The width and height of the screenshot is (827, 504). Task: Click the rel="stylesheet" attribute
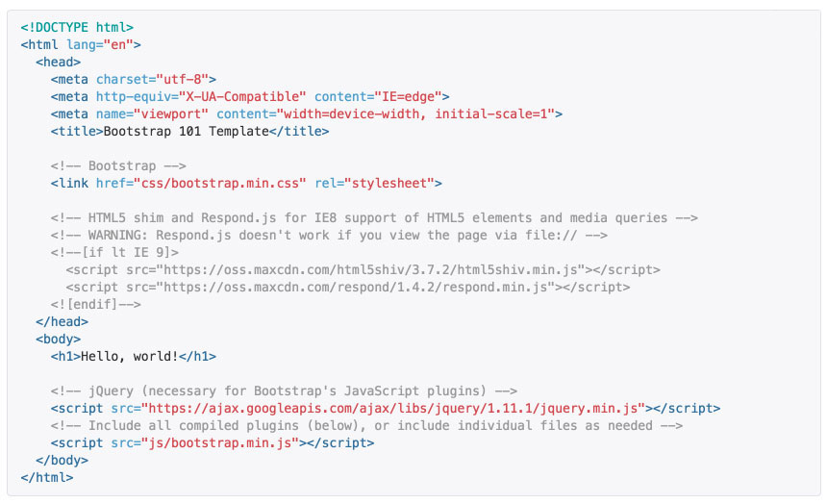(381, 183)
